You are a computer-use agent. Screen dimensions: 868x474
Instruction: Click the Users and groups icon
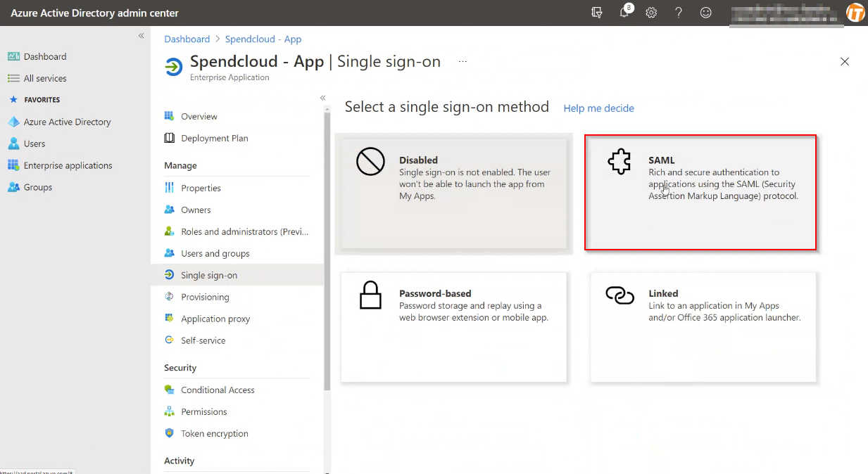point(169,253)
